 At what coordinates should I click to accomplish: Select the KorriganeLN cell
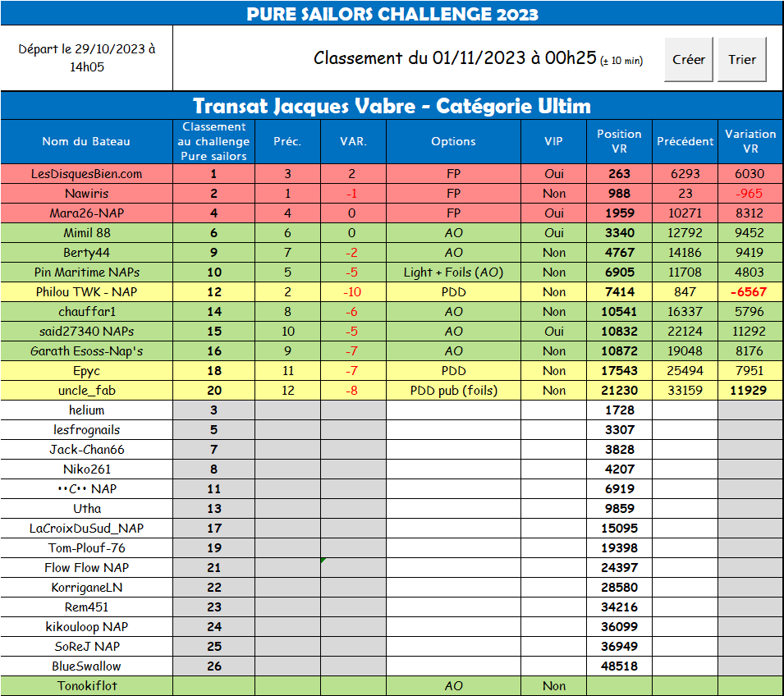[86, 588]
